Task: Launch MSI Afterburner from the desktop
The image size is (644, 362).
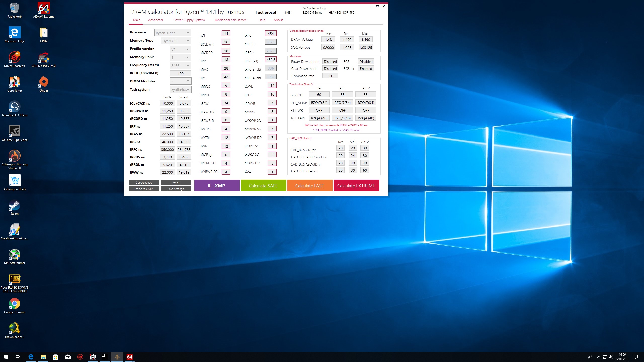Action: tap(14, 255)
